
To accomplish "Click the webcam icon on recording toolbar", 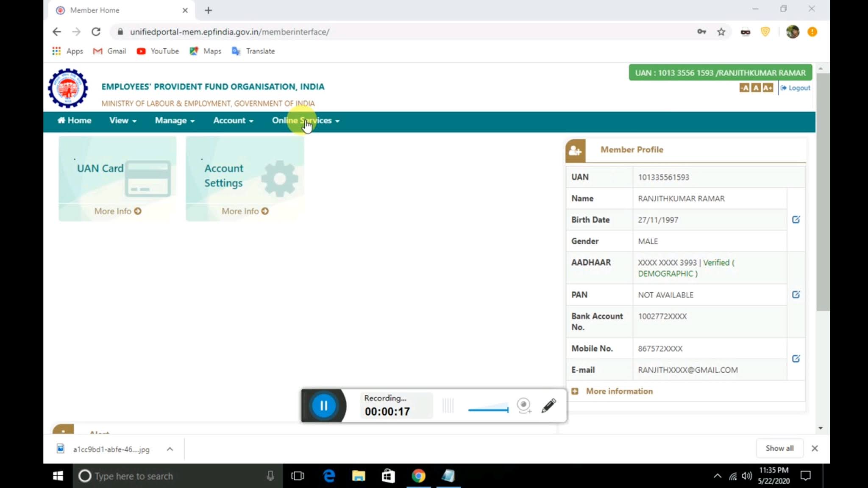I will tap(524, 405).
